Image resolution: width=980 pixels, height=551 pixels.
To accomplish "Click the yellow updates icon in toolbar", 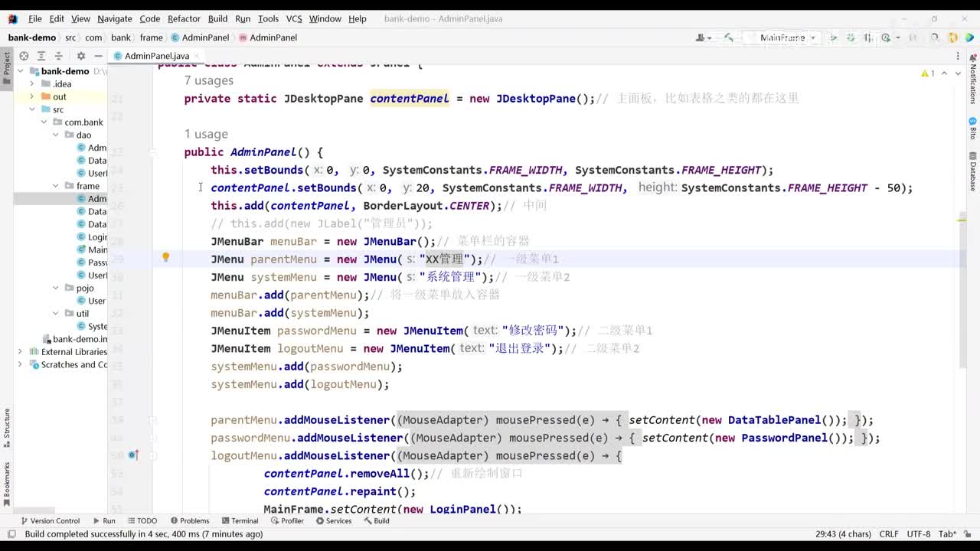I will (x=953, y=37).
